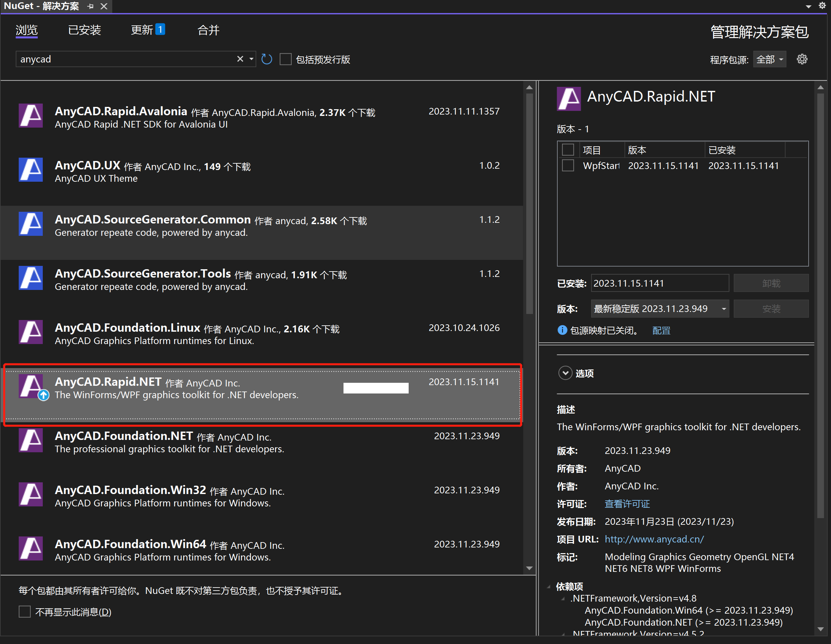The image size is (831, 644).
Task: Click the AnyCAD.SourceGenerator.Common package icon
Action: coord(31,224)
